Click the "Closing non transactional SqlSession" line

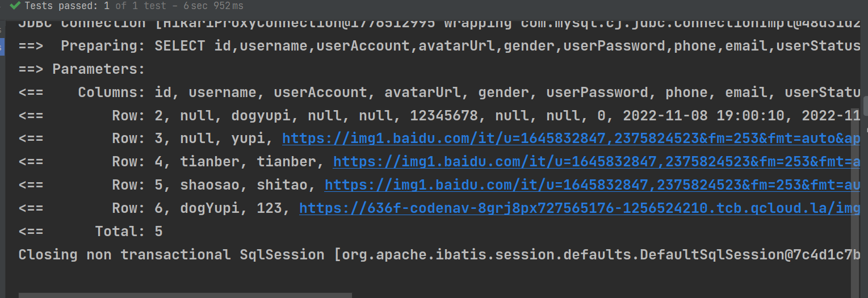(170, 255)
